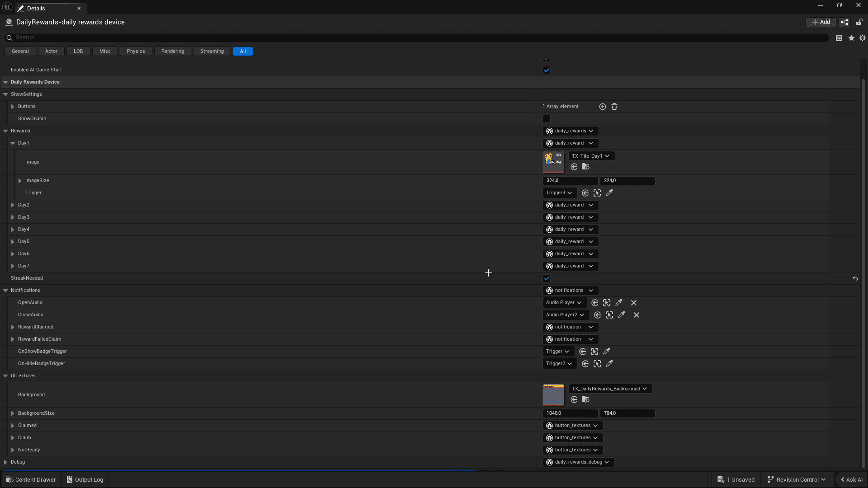Image resolution: width=868 pixels, height=488 pixels.
Task: Open Details settings gear
Action: (x=863, y=38)
